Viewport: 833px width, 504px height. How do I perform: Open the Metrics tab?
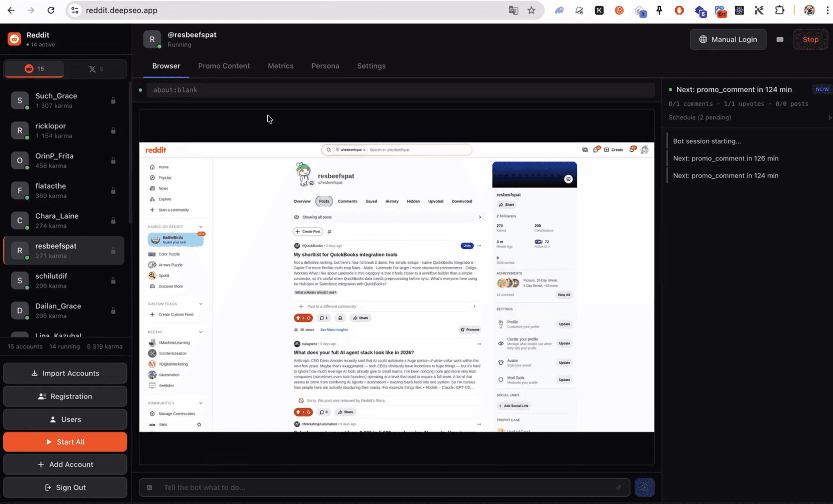(x=281, y=66)
